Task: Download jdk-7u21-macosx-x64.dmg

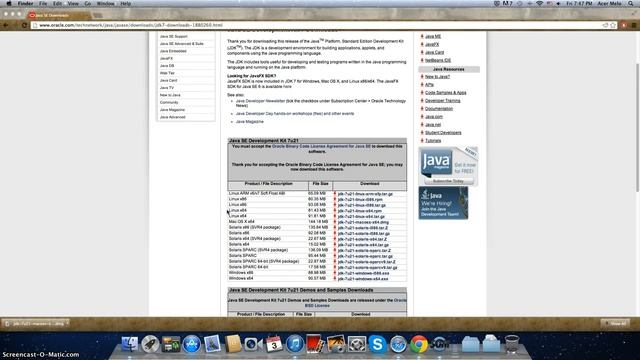Action: pyautogui.click(x=363, y=222)
